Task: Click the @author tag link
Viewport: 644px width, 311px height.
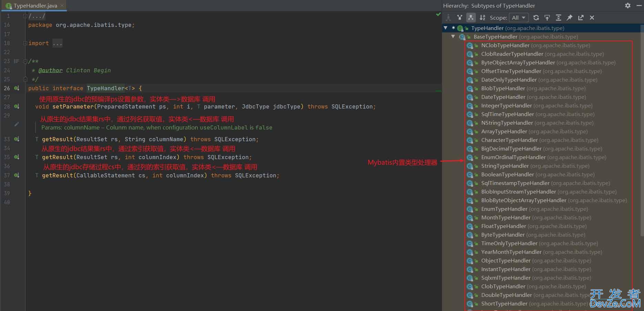Action: [x=50, y=70]
